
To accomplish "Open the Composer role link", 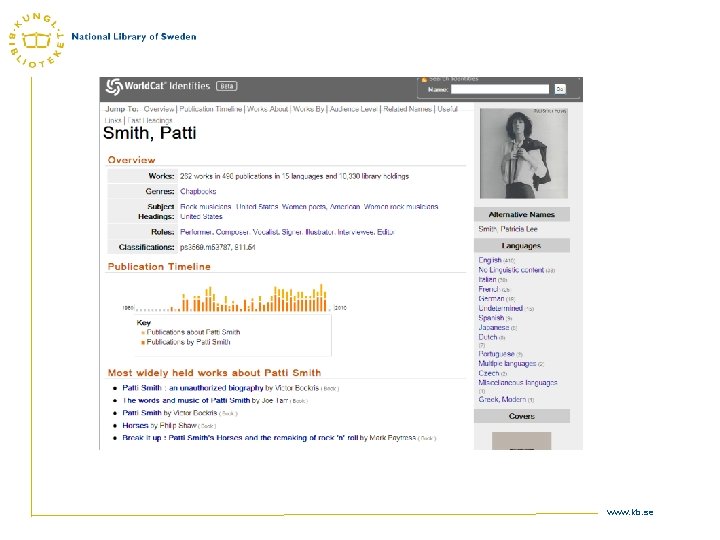I will click(x=232, y=232).
